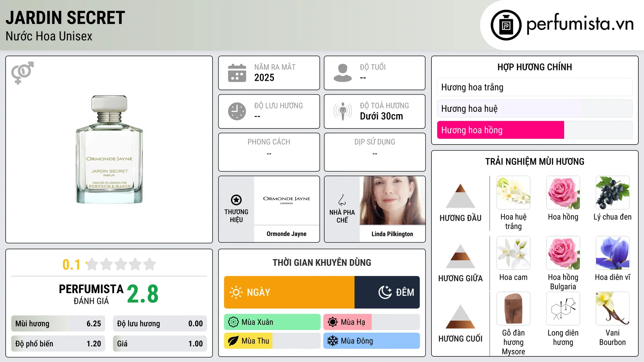The height and width of the screenshot is (362, 644).
Task: Click the leaf icon for Mùa Thu
Action: click(233, 341)
